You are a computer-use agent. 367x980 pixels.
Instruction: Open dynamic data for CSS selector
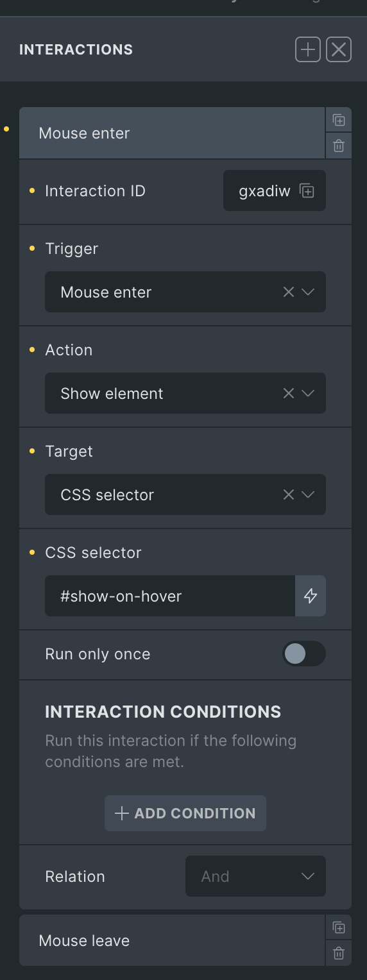click(311, 596)
